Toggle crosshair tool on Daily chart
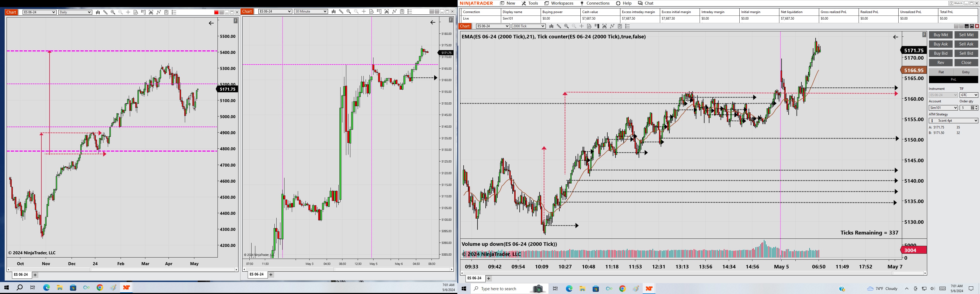Viewport: 980px width, 294px height. tap(128, 12)
